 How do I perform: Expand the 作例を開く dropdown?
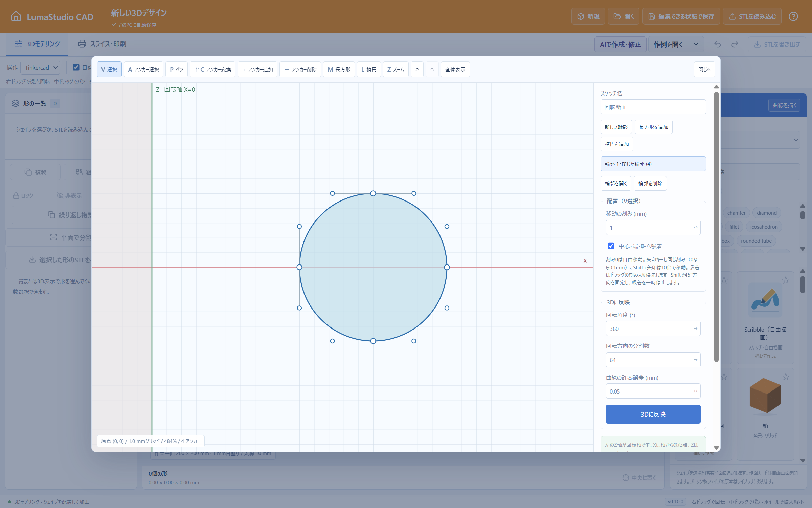point(676,44)
